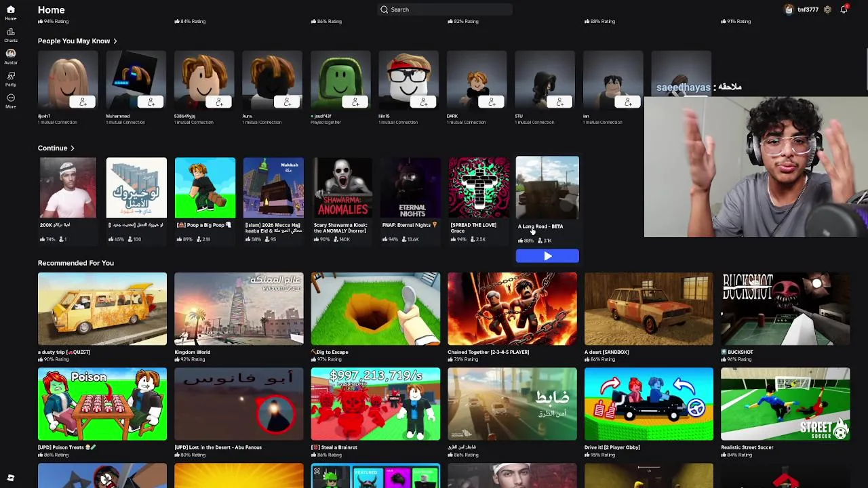Click Recommended For You heading
This screenshot has height=488, width=868.
[76, 263]
